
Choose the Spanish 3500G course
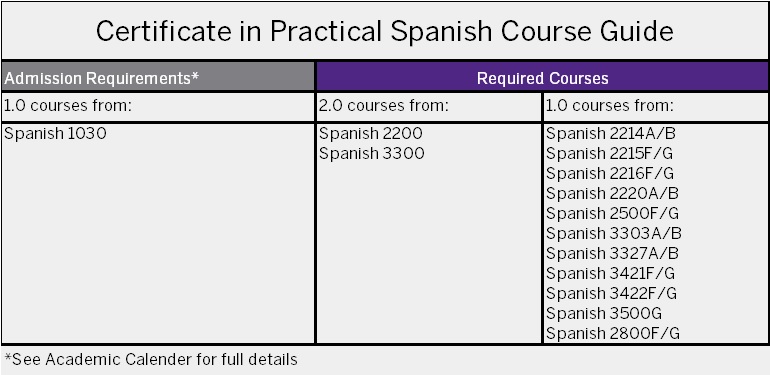point(604,313)
